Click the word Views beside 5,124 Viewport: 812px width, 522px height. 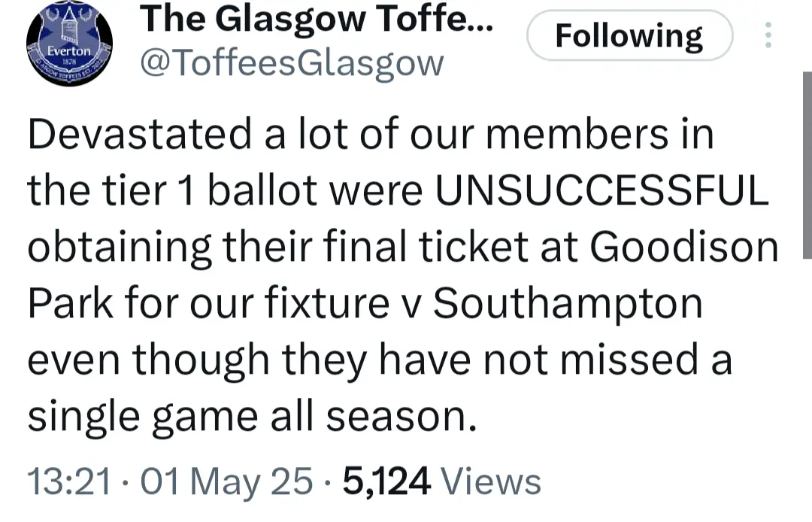coord(491,481)
